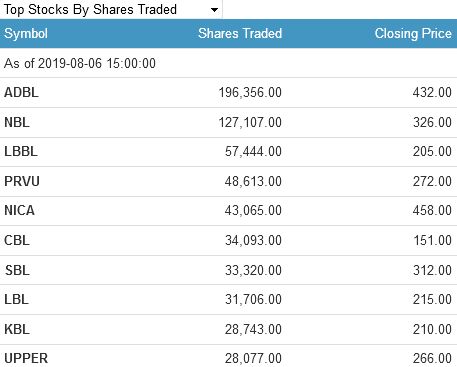457x367 pixels.
Task: Open the Top Stocks By Shares Traded dropdown
Action: click(111, 9)
